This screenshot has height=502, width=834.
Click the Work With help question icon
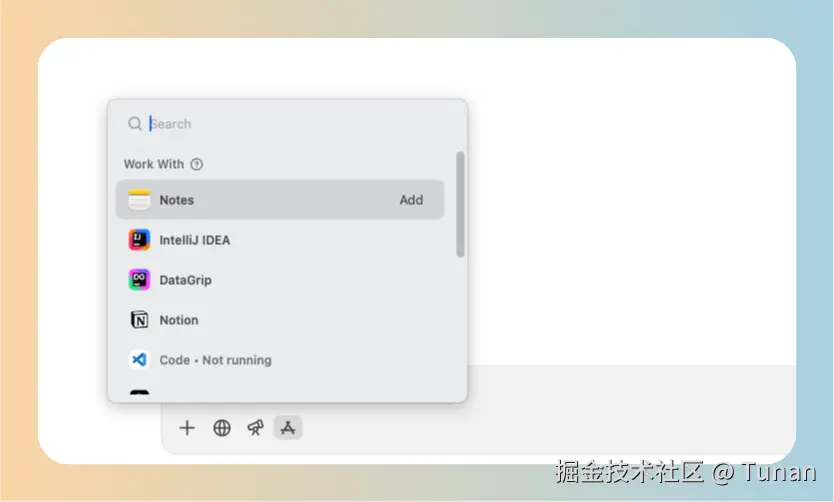point(197,164)
